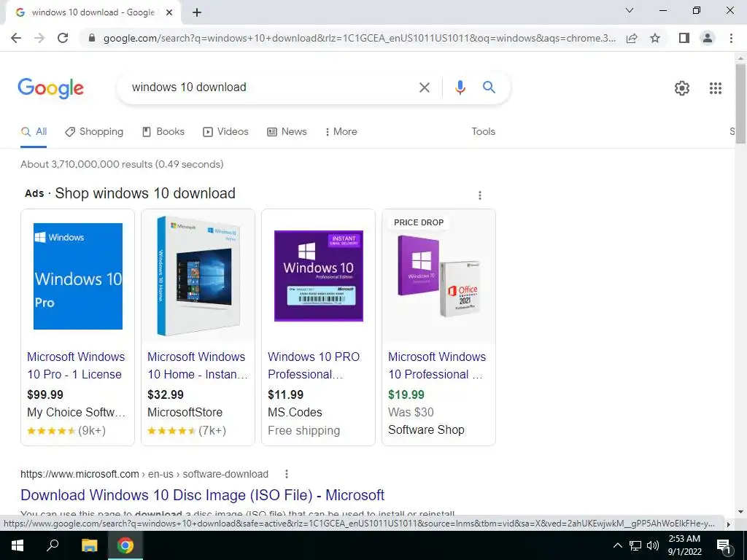The height and width of the screenshot is (560, 747).
Task: Click the My Choice Software seller name
Action: pyautogui.click(x=76, y=413)
